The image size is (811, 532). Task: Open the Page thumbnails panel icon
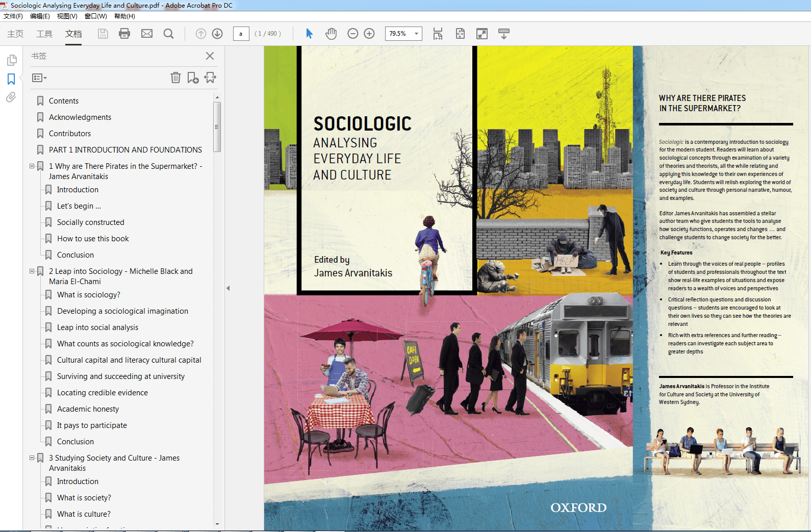[11, 60]
